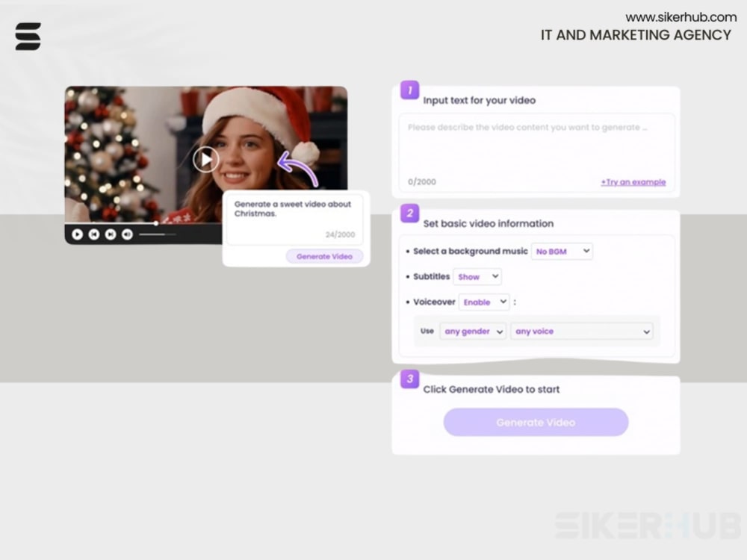Click the large play overlay on the Christmas video
Image resolution: width=747 pixels, height=560 pixels.
(206, 159)
